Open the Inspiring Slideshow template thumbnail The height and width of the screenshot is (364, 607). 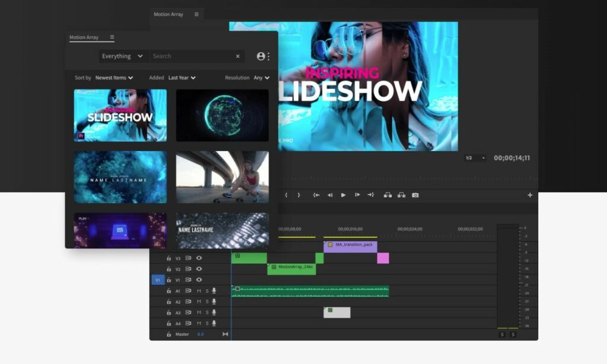119,114
